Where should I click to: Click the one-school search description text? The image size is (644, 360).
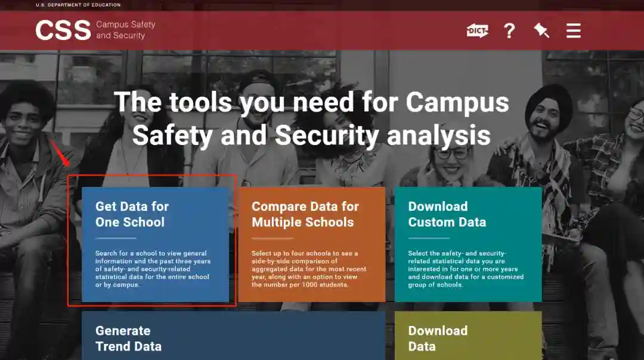[x=153, y=269]
